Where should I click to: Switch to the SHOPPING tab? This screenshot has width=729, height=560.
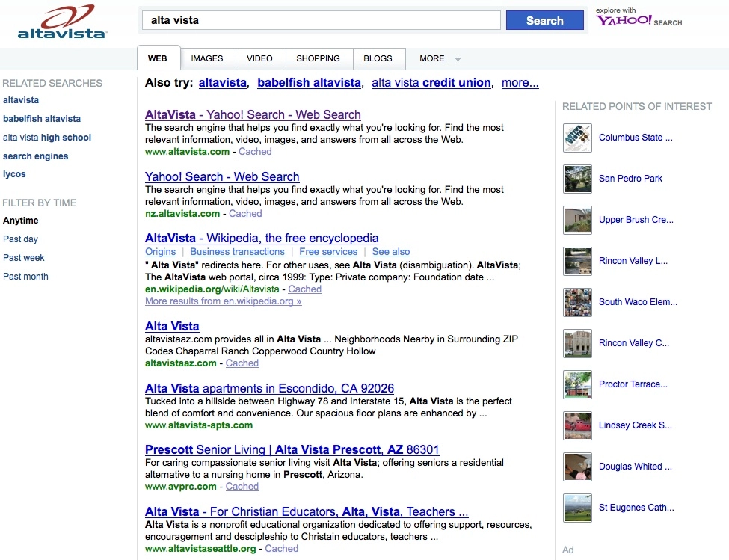pos(318,58)
